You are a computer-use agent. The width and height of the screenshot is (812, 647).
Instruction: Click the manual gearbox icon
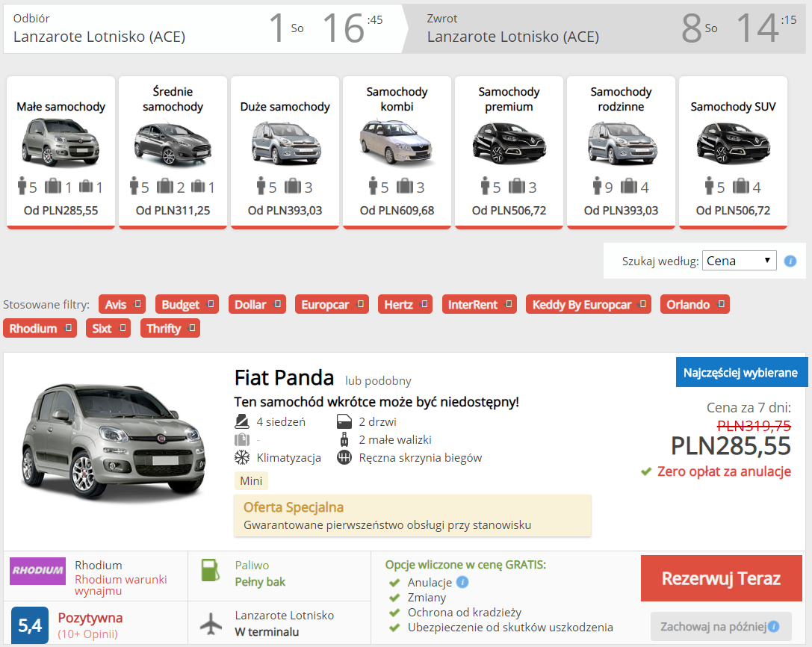coord(344,457)
